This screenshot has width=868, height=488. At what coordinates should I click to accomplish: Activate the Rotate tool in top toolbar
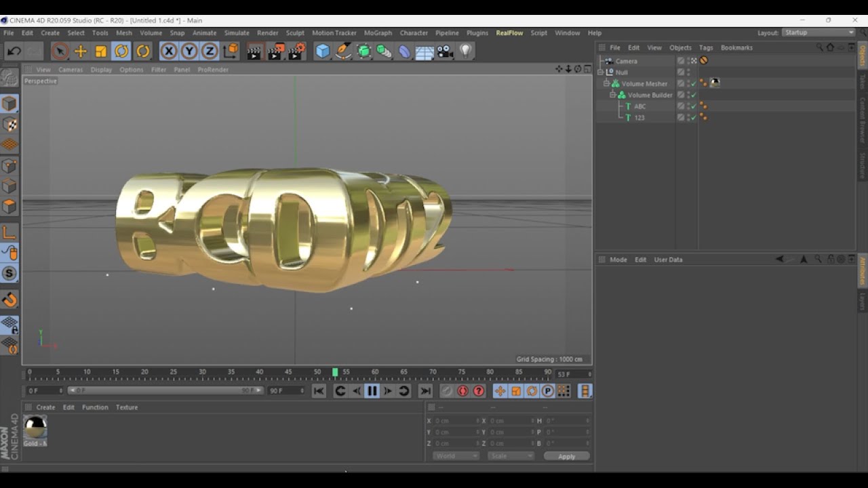point(121,52)
